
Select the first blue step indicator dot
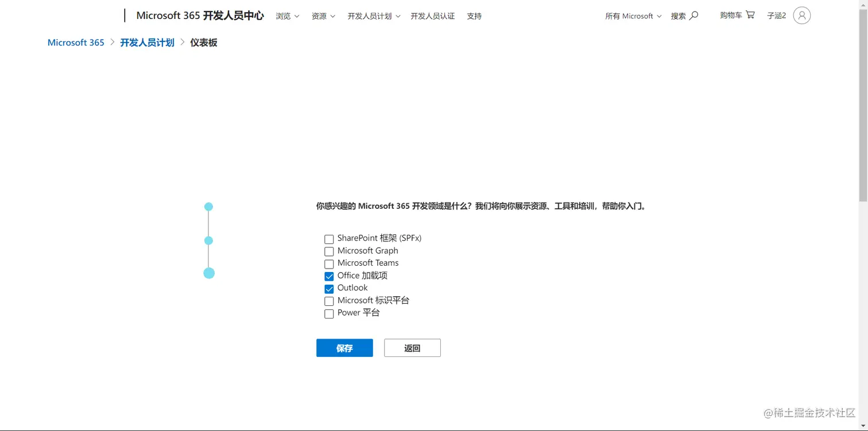pyautogui.click(x=208, y=206)
